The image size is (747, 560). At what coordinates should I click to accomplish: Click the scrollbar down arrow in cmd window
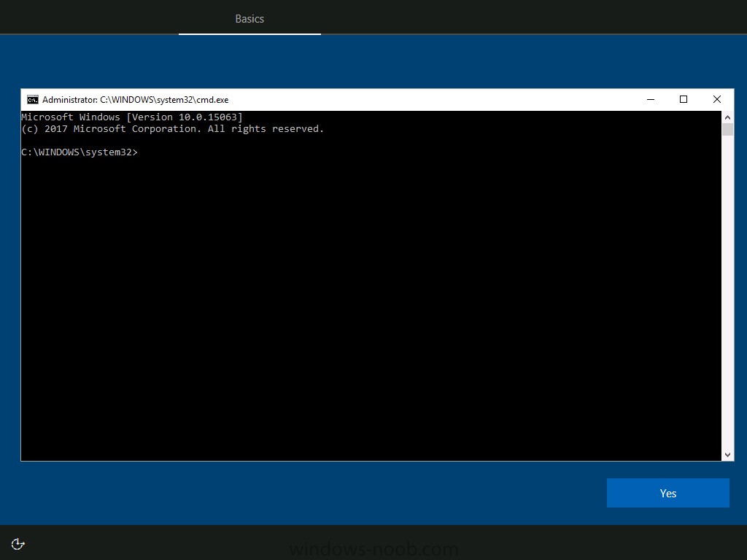[x=727, y=455]
